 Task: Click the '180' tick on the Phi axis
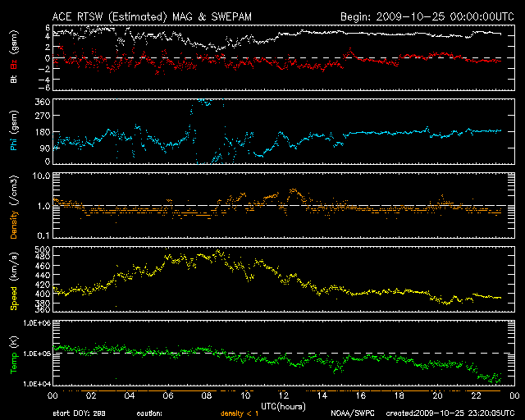point(43,132)
